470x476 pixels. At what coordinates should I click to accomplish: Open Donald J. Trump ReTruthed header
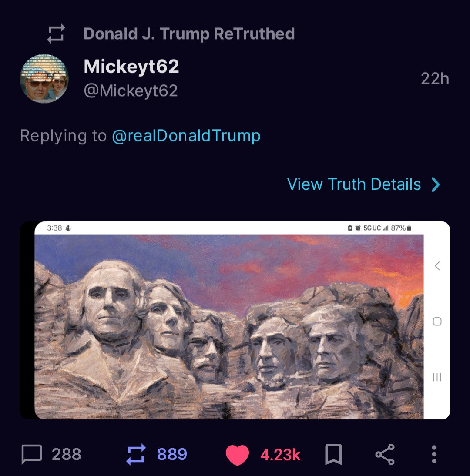click(x=189, y=34)
